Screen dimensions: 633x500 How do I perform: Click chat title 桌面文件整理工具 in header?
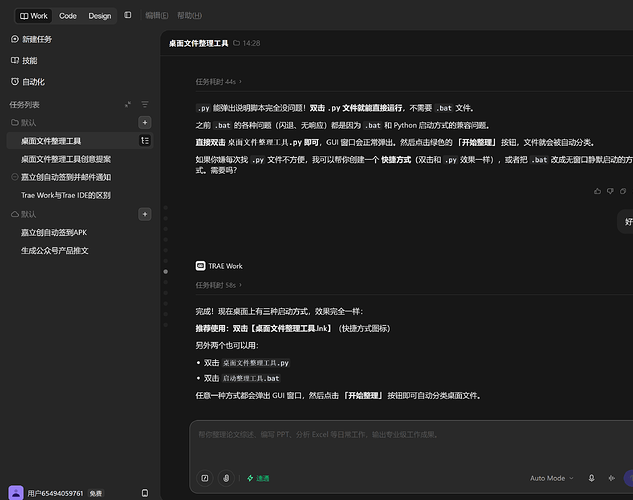[x=199, y=43]
